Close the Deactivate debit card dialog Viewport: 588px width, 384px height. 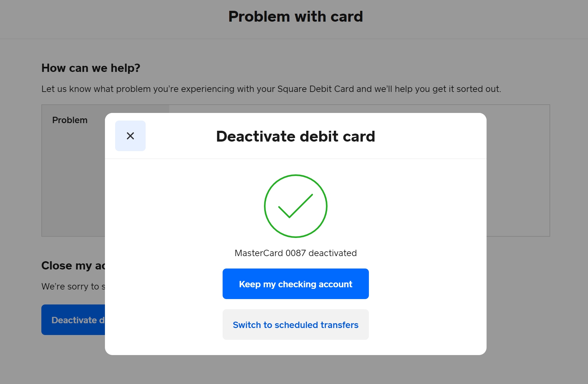pyautogui.click(x=130, y=136)
